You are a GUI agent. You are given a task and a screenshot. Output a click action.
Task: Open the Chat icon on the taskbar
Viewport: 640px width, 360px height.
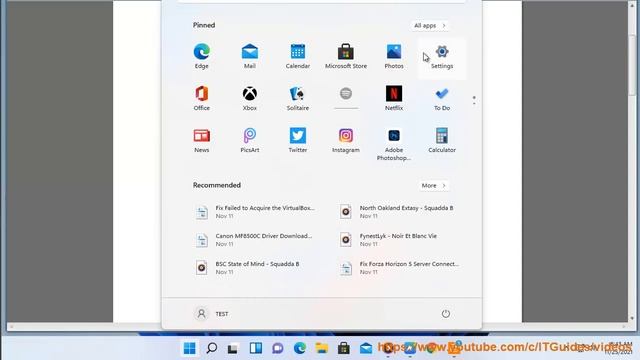[x=278, y=348]
